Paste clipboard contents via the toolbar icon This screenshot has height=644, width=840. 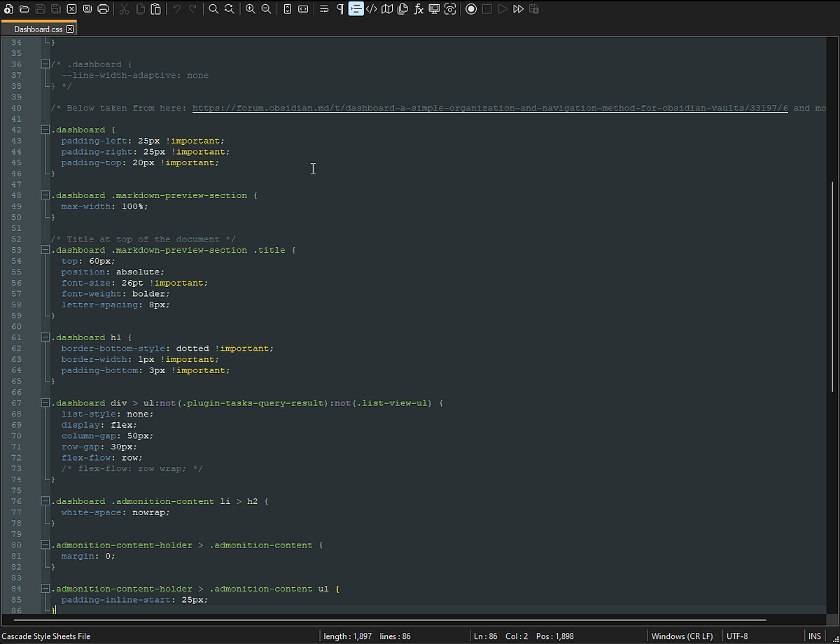[x=155, y=9]
